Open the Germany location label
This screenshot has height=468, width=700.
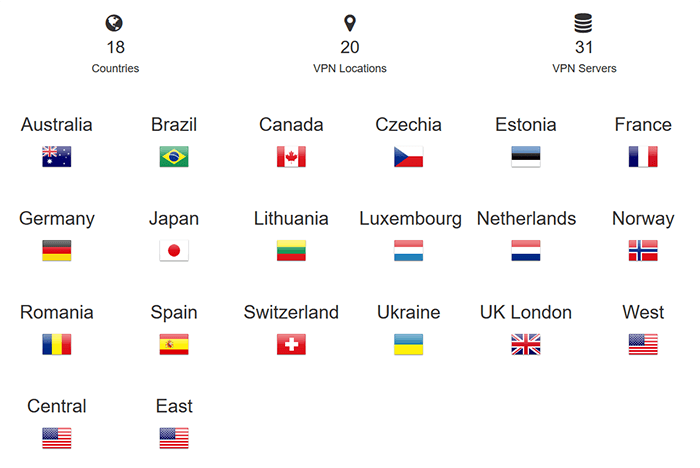coord(57,219)
